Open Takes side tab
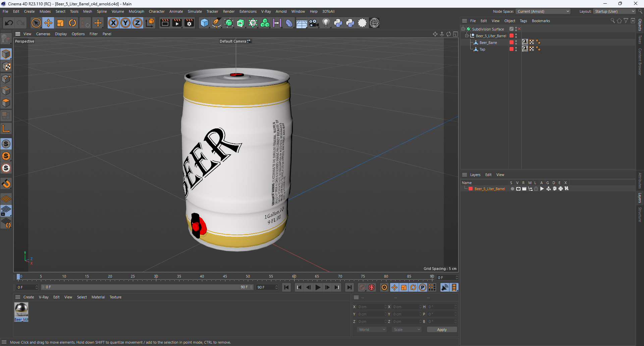The width and height of the screenshot is (644, 346). click(x=640, y=40)
